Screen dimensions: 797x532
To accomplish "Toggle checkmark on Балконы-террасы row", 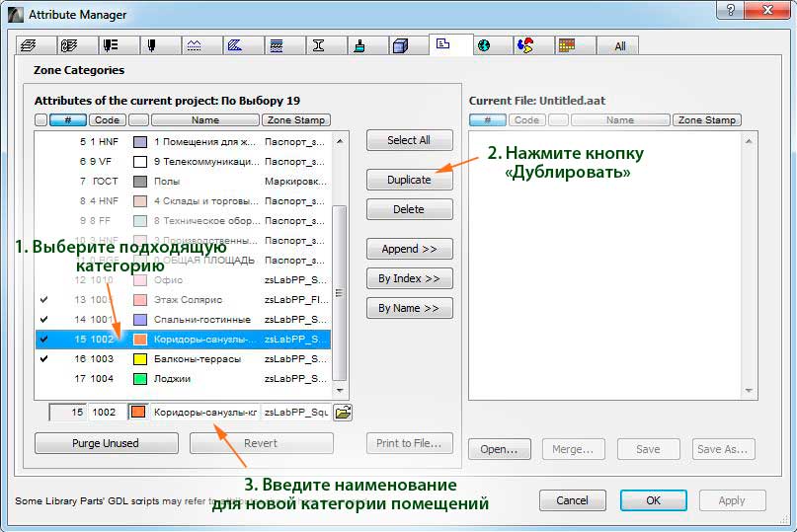I will coord(44,358).
